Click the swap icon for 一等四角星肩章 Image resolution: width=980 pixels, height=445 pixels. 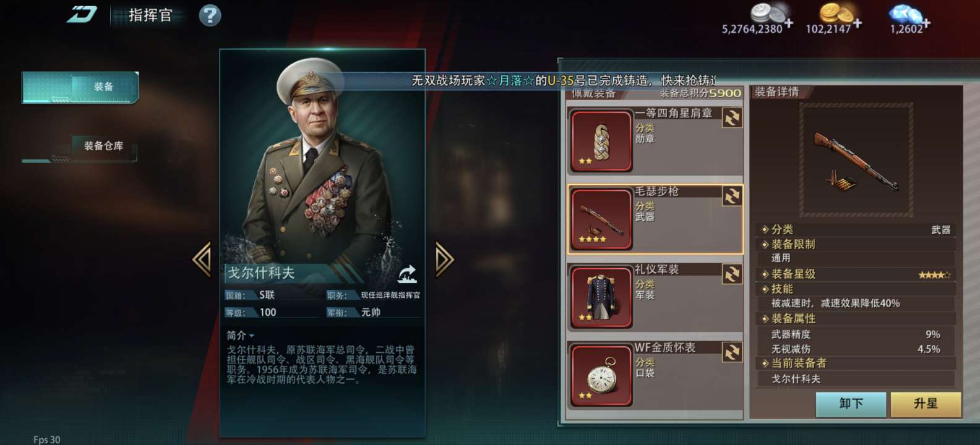(732, 118)
